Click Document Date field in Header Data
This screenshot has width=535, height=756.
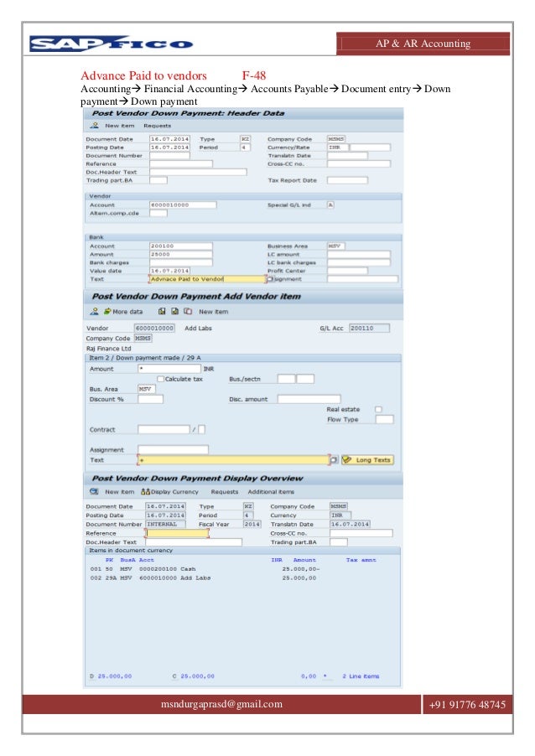click(170, 139)
